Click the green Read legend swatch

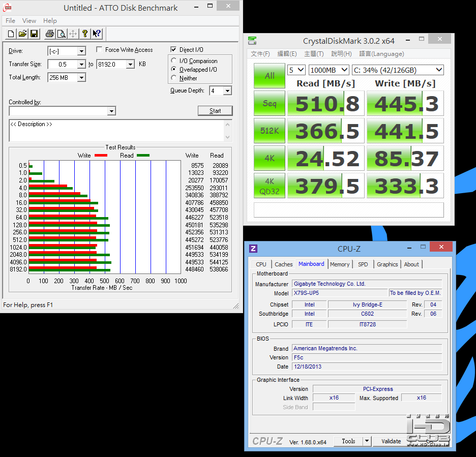coord(143,156)
